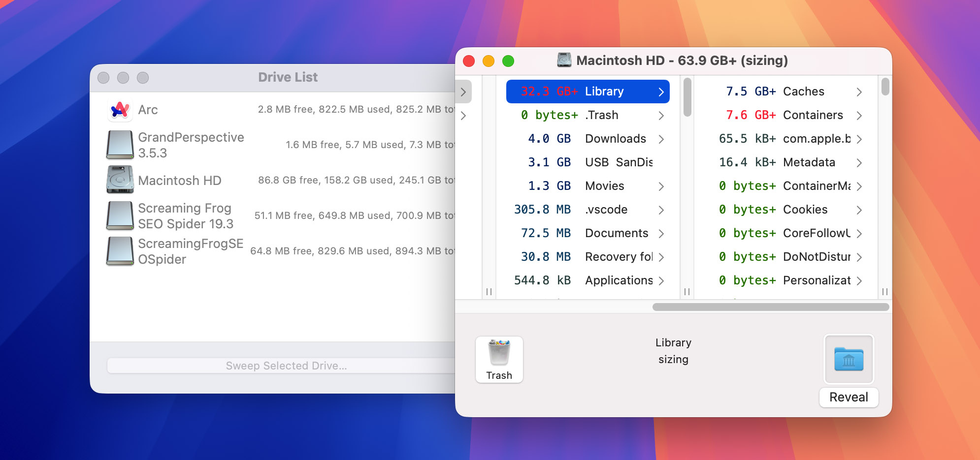This screenshot has height=460, width=980.
Task: Click the horizontal scrollbar under the columns
Action: (770, 307)
